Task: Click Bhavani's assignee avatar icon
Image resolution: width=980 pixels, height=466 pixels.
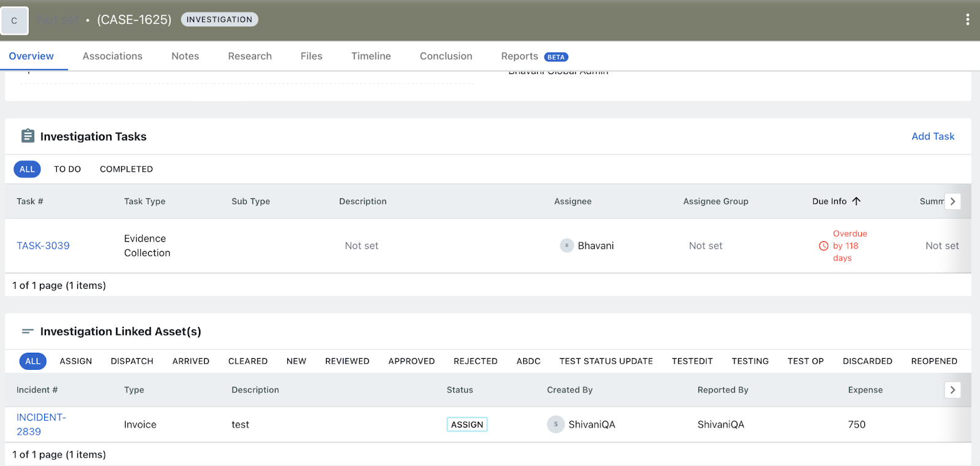Action: [x=567, y=246]
